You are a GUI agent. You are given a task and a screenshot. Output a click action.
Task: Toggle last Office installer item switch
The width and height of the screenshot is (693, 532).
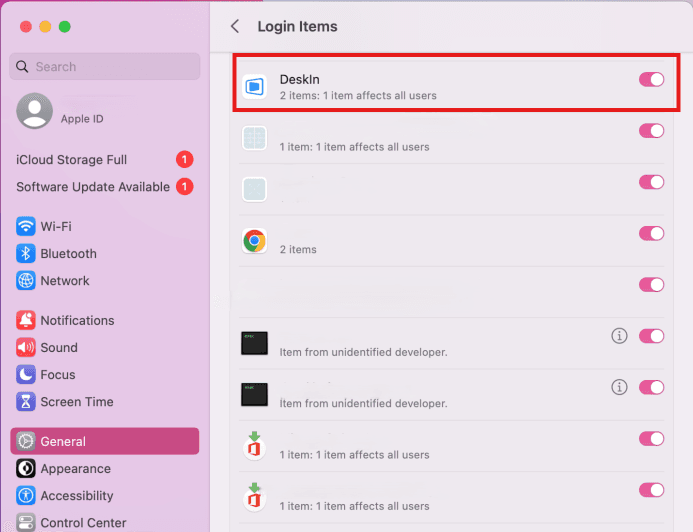pyautogui.click(x=651, y=490)
